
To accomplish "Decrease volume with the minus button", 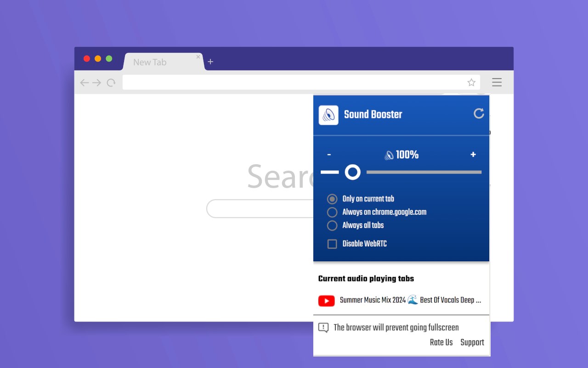I will [x=329, y=155].
